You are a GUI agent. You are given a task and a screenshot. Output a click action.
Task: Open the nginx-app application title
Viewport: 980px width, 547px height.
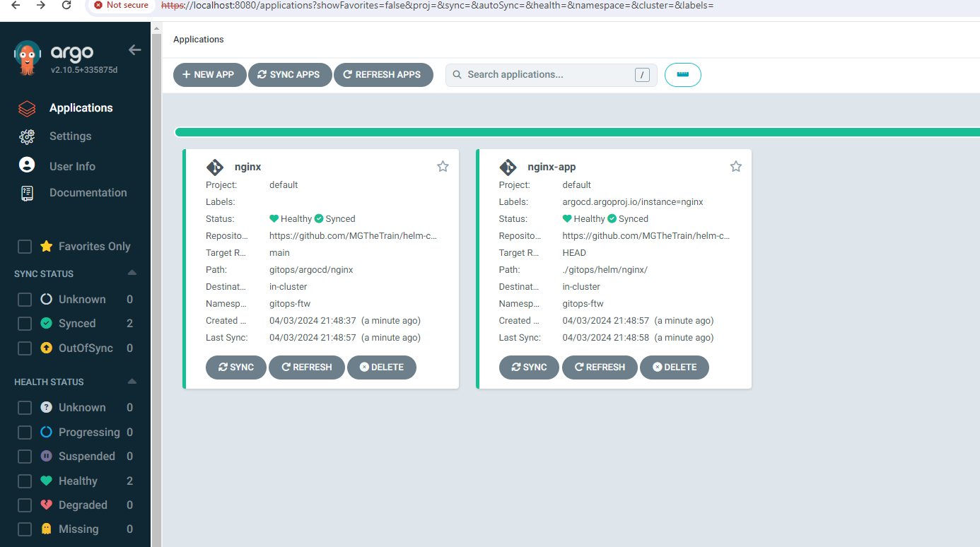[x=552, y=167]
